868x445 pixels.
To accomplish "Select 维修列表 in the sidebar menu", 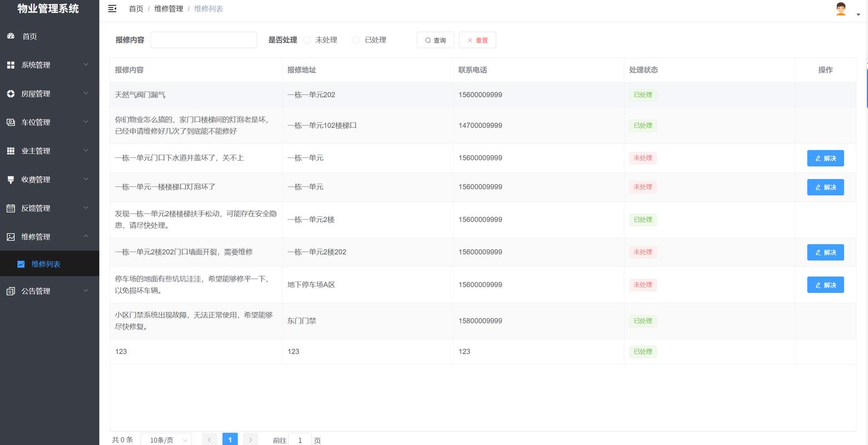I will (46, 264).
